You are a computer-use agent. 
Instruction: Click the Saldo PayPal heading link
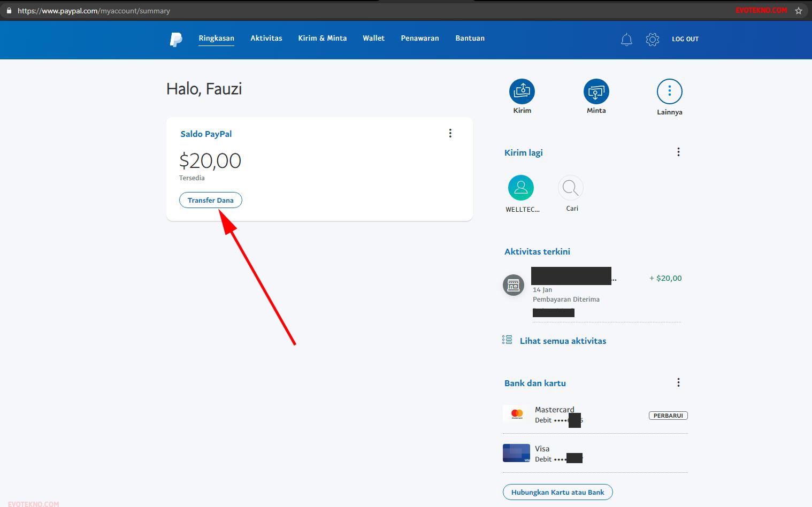(206, 134)
